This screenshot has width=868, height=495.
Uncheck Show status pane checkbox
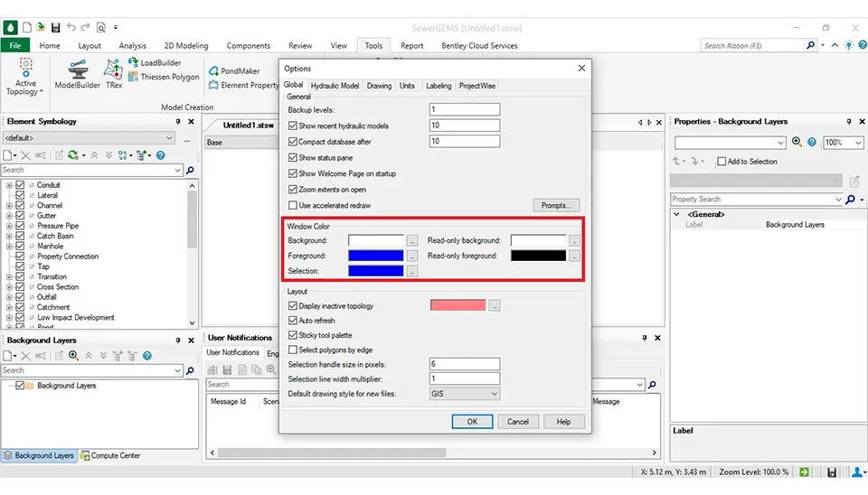[293, 158]
